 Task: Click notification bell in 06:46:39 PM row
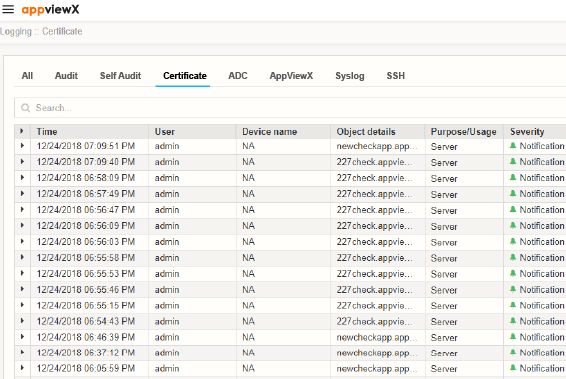tap(513, 337)
